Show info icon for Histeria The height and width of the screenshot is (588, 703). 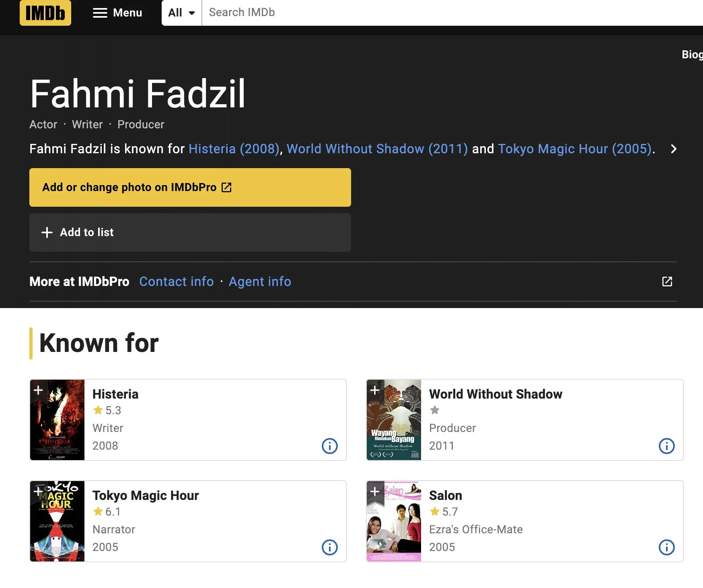330,446
